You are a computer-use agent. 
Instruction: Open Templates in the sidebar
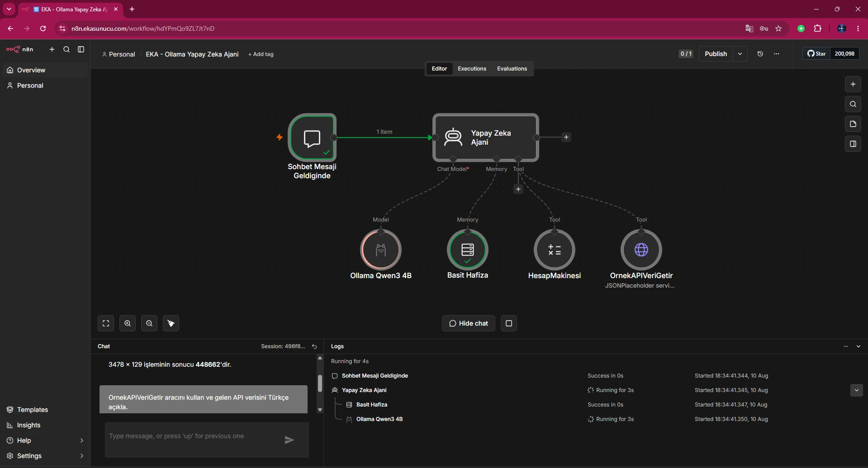click(x=45, y=410)
